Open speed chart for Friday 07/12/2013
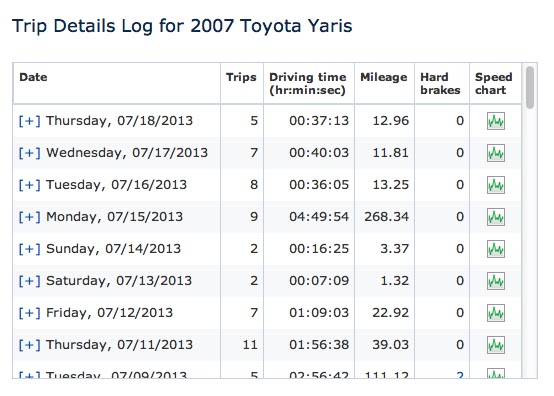554x396 pixels. [x=496, y=313]
